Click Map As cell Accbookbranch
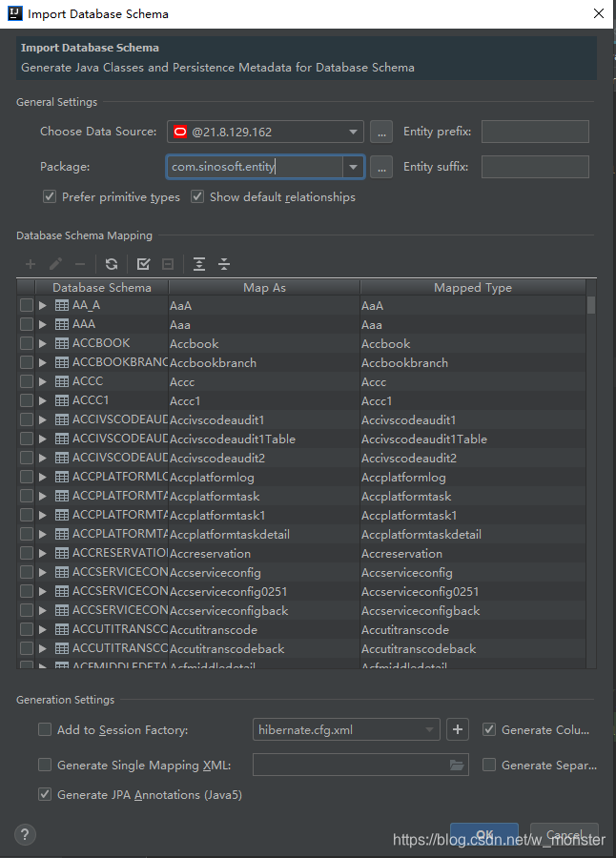The height and width of the screenshot is (858, 616). pos(264,363)
